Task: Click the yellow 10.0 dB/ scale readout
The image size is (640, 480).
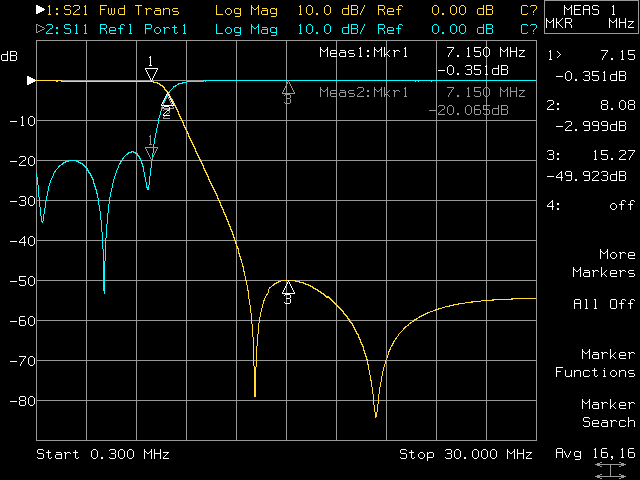Action: (331, 10)
